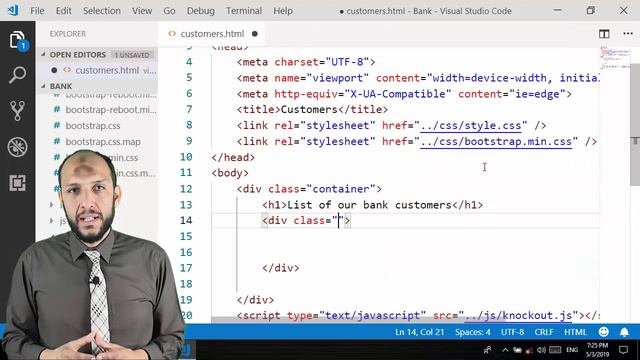Click the unsaved dot on customers.html tab
The width and height of the screenshot is (640, 360).
[x=255, y=34]
